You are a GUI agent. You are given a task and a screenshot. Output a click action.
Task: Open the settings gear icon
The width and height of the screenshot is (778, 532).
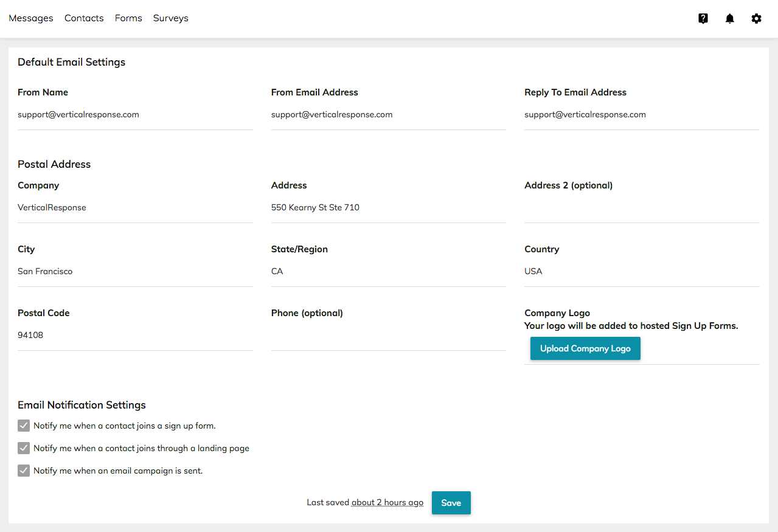tap(756, 18)
